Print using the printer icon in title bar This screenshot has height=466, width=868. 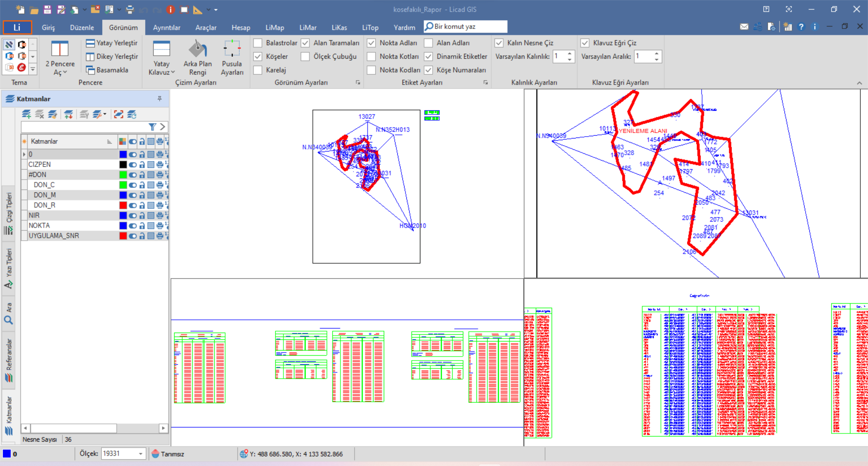[x=130, y=10]
